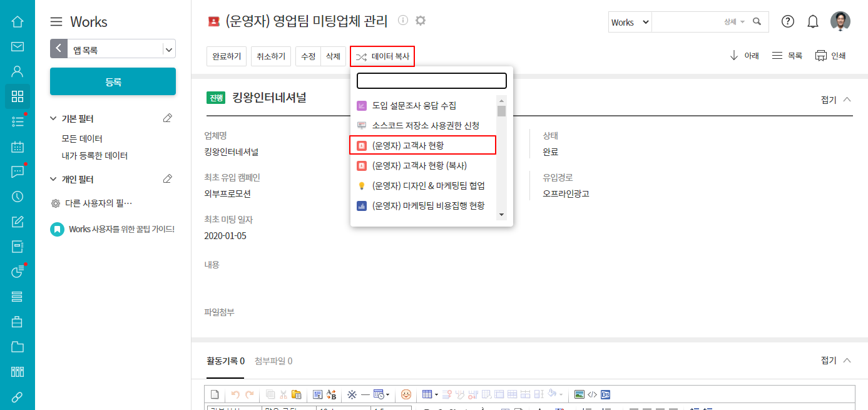Click the 등록 button
This screenshot has width=868, height=410.
coord(113,82)
